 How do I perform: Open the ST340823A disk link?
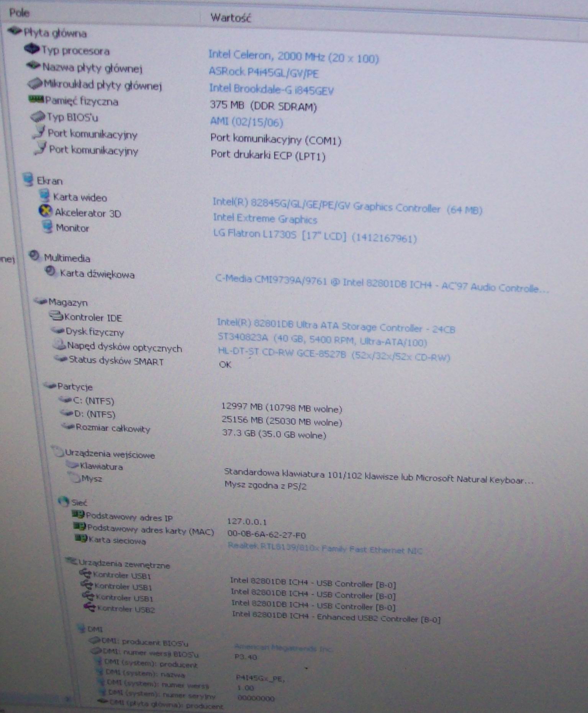(322, 340)
